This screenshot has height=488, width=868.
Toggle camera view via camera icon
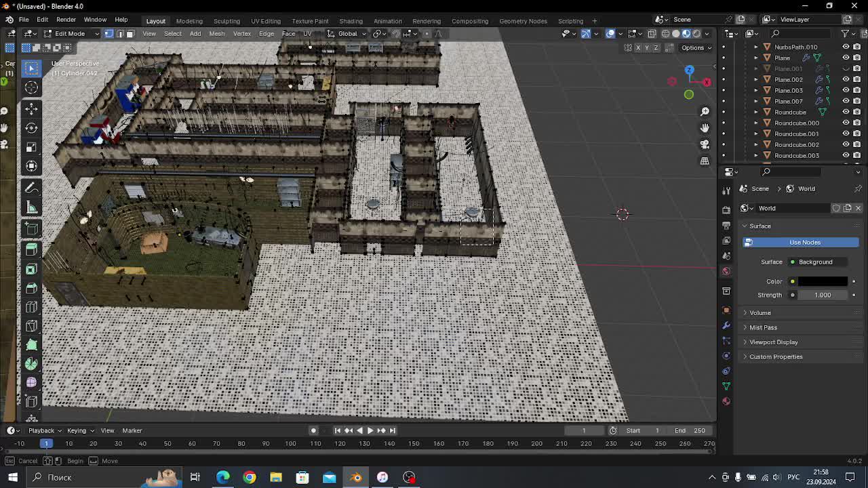pyautogui.click(x=705, y=144)
